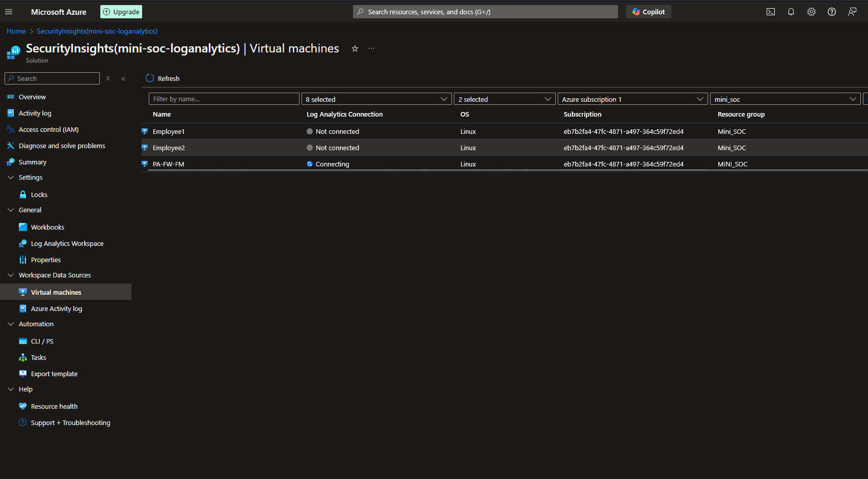Open Cloud Shell from the top bar
Screen dimensions: 868x479
click(771, 12)
